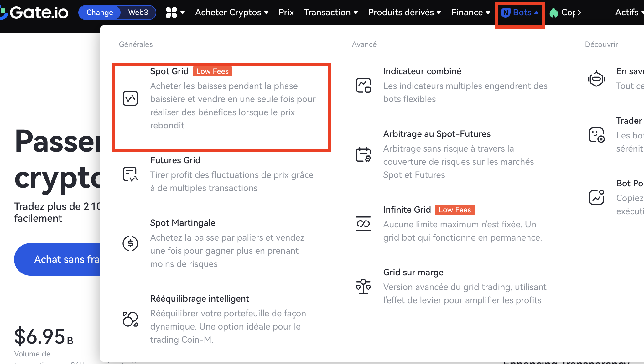
Task: Switch to Web3 mode in toggle
Action: point(138,13)
